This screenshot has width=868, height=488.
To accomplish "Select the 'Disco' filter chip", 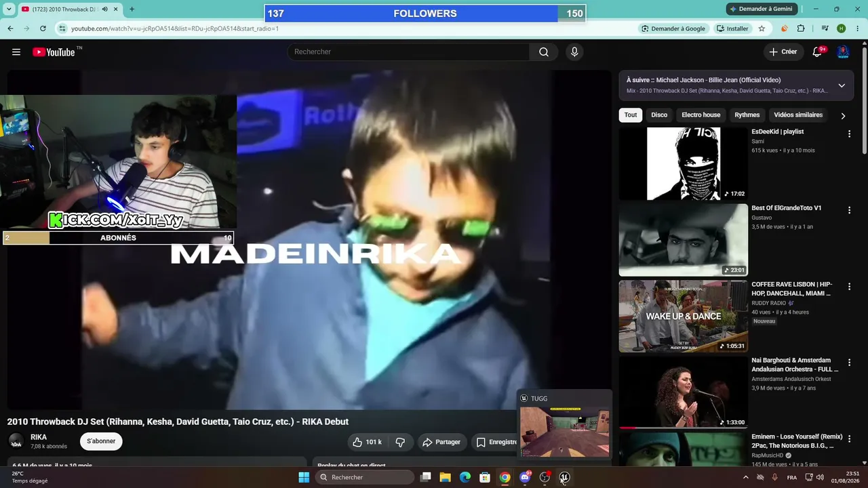I will click(x=659, y=115).
